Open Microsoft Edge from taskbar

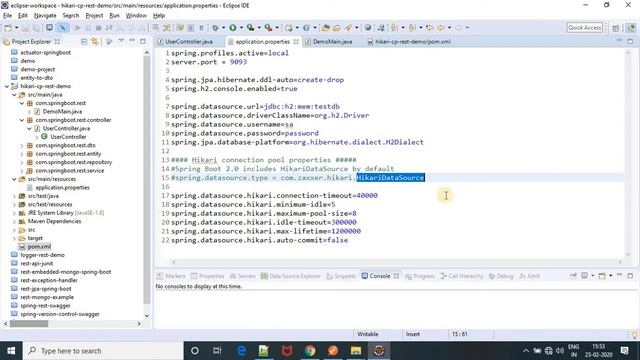tap(242, 351)
